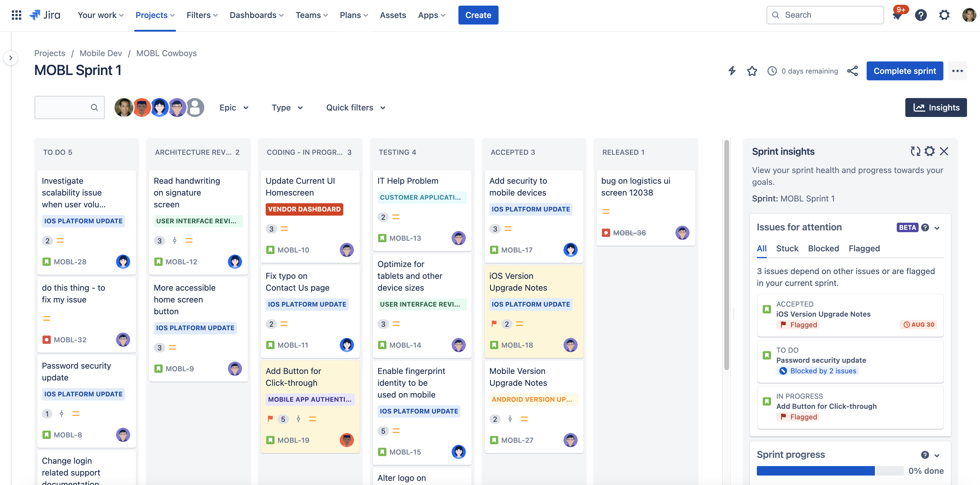Select the Flagged tab in issues panel
This screenshot has height=485, width=980.
tap(864, 248)
